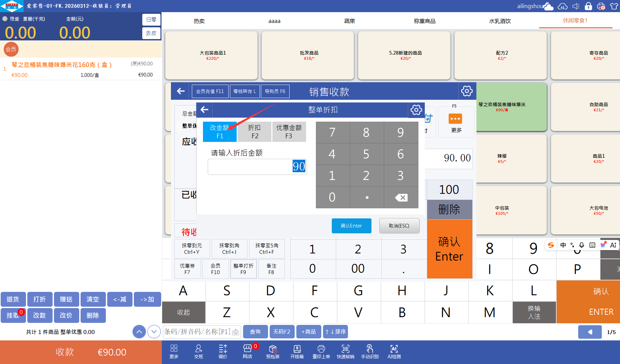
Task: Open the 蔬果 category tab
Action: (349, 21)
